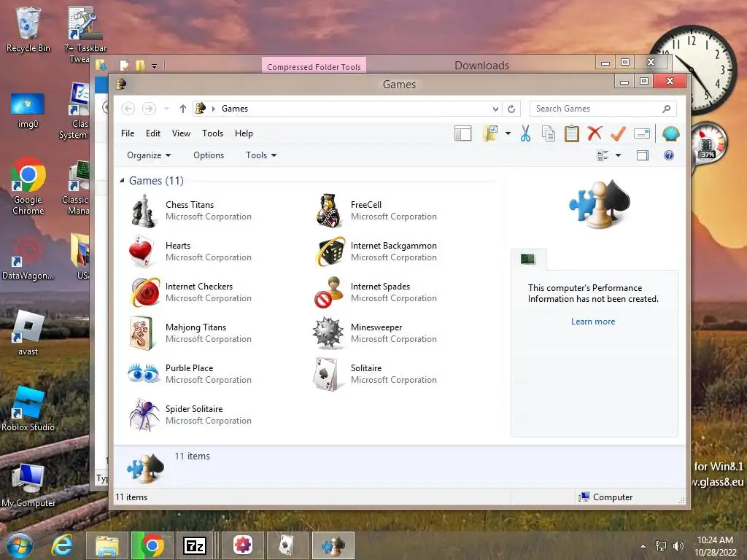Screen dimensions: 747x560
Task: Click the Forward navigation arrow
Action: click(149, 109)
